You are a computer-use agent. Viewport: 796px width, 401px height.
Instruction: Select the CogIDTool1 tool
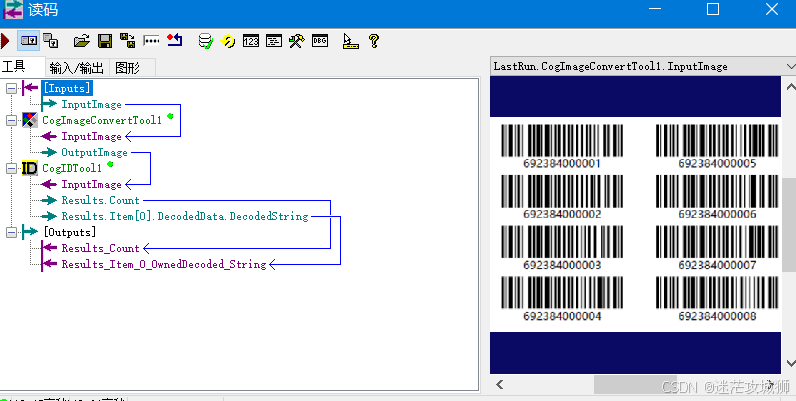[72, 169]
